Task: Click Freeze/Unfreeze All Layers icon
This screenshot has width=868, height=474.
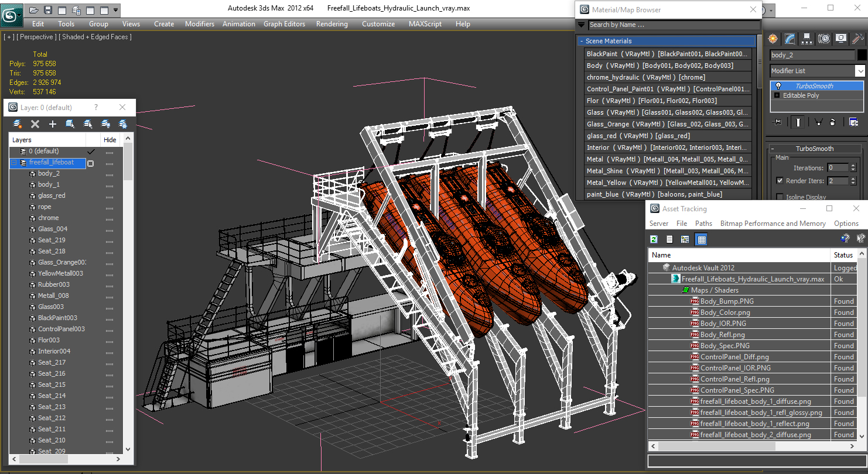Action: 123,124
